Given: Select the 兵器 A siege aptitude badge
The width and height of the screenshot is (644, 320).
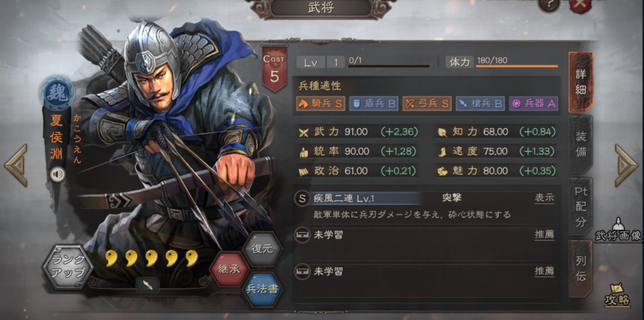Looking at the screenshot, I should 533,104.
